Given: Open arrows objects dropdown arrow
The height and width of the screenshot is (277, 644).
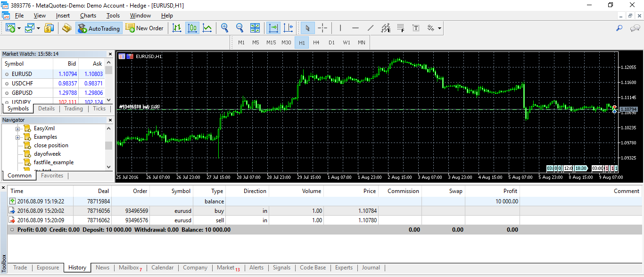Looking at the screenshot, I should [439, 28].
